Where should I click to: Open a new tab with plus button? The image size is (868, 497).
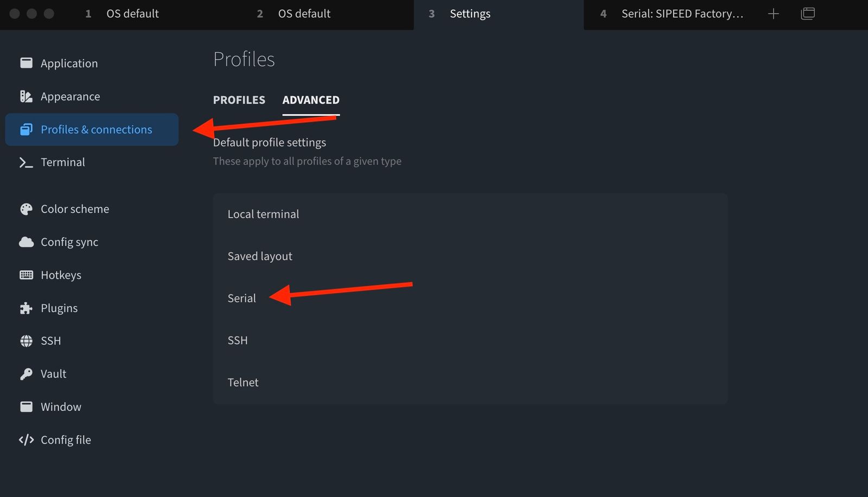[x=774, y=14]
